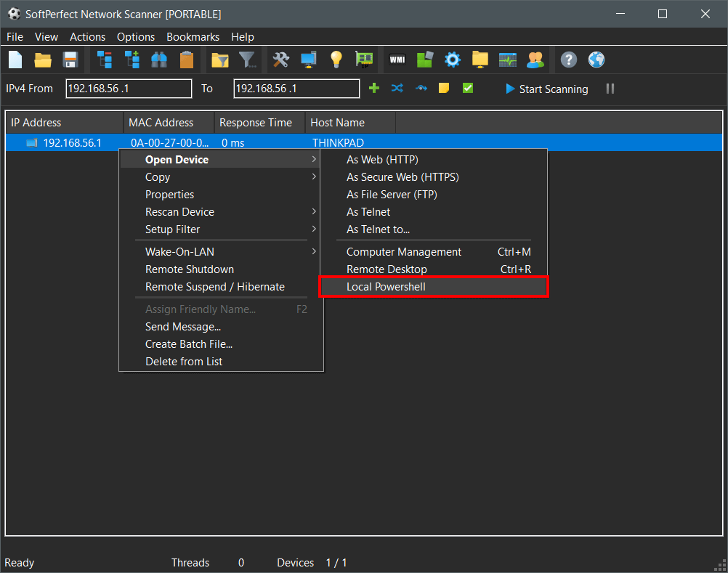Screen dimensions: 728x573
Task: Expand the Rescan Device submenu
Action: (x=221, y=212)
